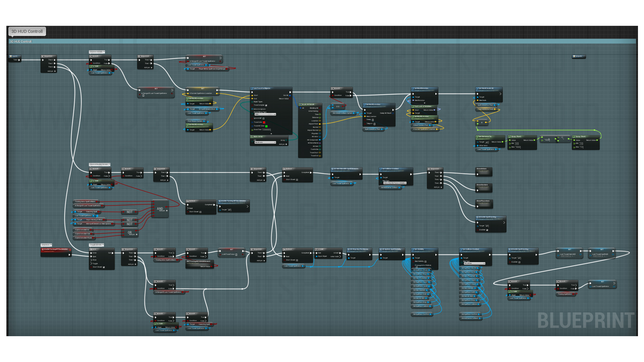Select the Crystal Unlocked Air variable node
The image size is (644, 362).
(83, 230)
